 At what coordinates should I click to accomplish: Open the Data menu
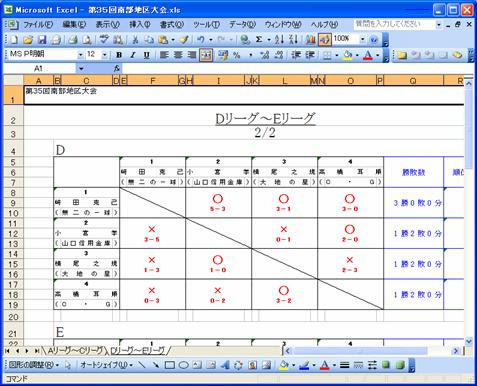pyautogui.click(x=242, y=24)
